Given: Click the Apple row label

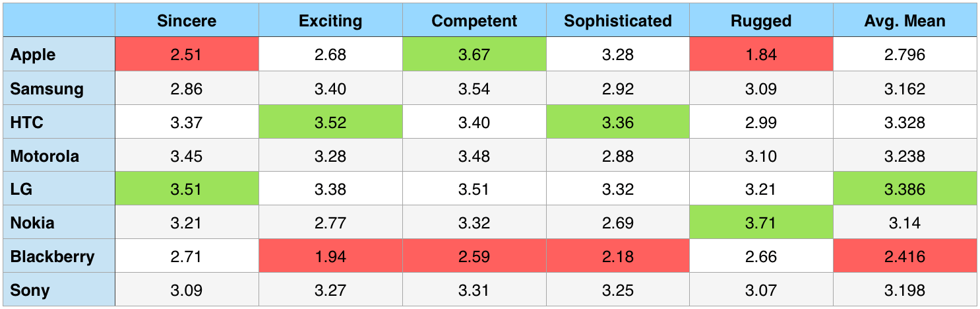Looking at the screenshot, I should 33,55.
